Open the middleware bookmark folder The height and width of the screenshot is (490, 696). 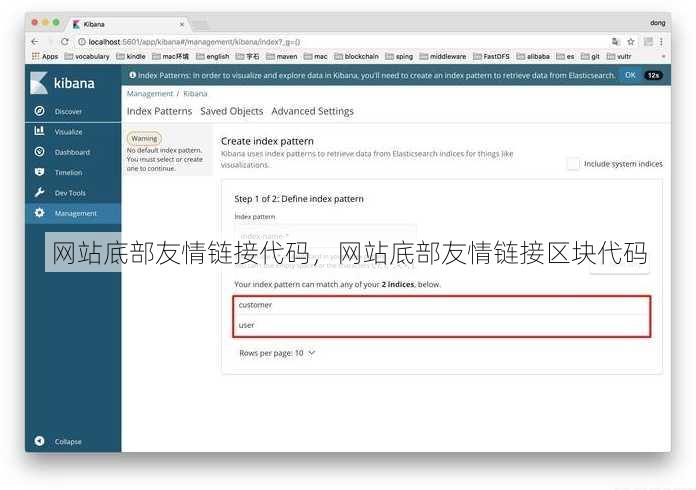[443, 56]
